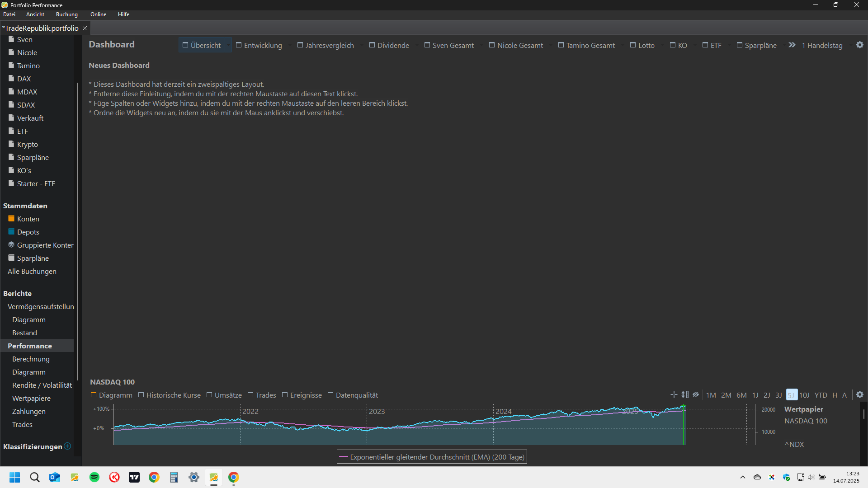Open Windows search from taskbar
868x488 pixels.
tap(35, 477)
